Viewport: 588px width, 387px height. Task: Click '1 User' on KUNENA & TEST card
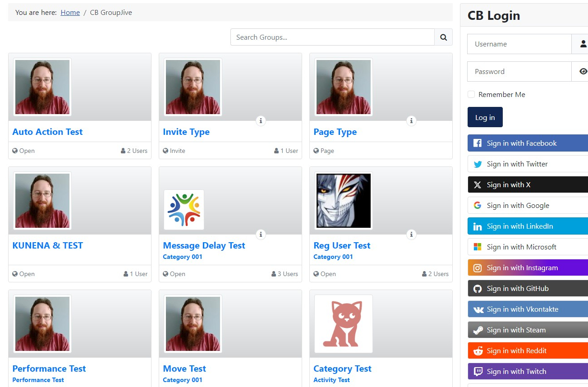(135, 274)
